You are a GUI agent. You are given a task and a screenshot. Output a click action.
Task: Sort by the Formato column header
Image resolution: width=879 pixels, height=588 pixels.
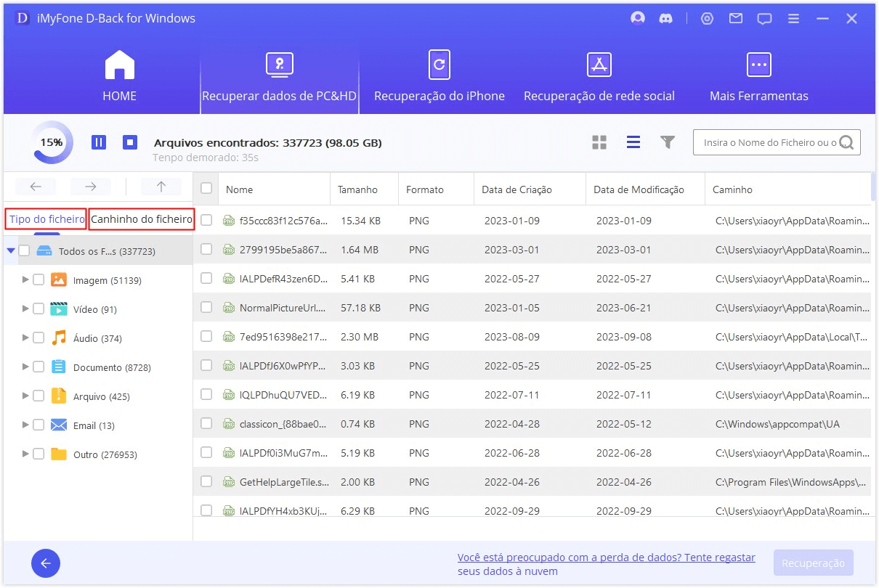[436, 189]
